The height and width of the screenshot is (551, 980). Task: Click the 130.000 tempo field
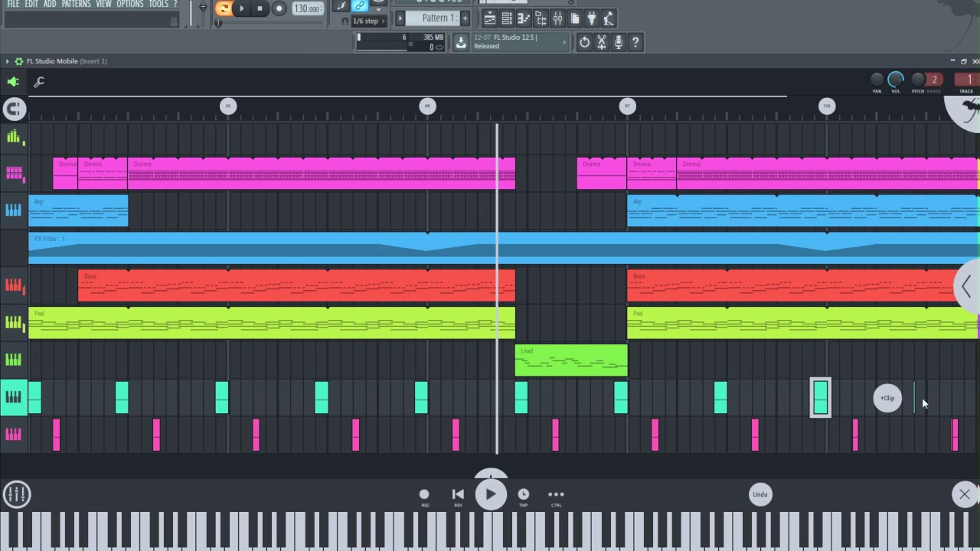[307, 9]
